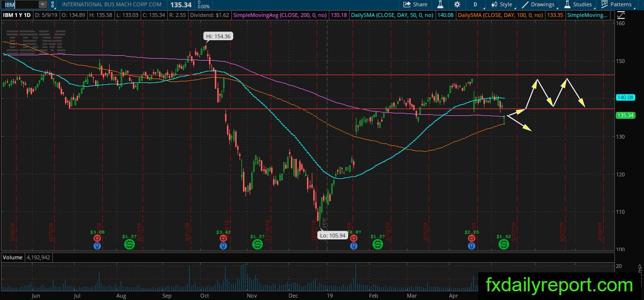This screenshot has width=644, height=300.
Task: Click the $3.42 earnings phone icon
Action: [223, 238]
